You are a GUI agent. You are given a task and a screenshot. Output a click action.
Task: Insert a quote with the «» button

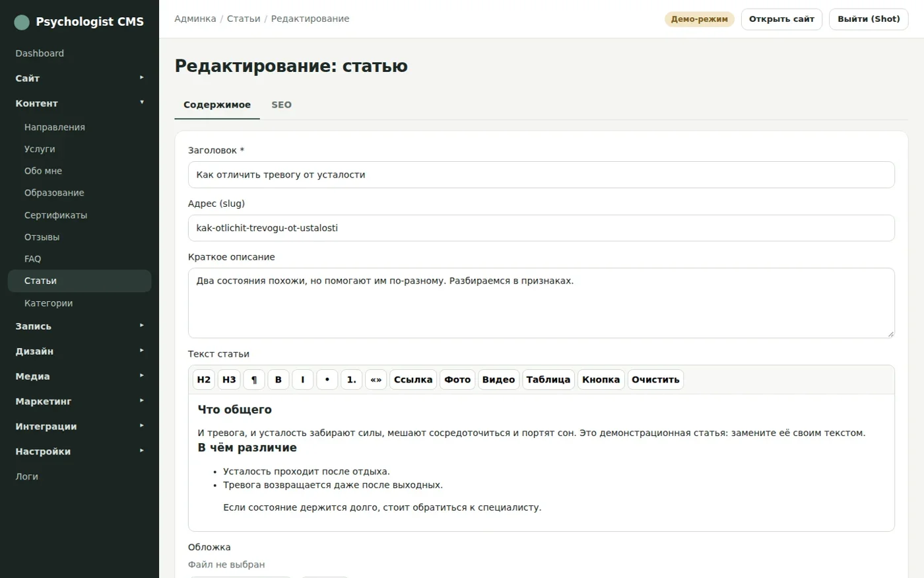click(x=376, y=380)
